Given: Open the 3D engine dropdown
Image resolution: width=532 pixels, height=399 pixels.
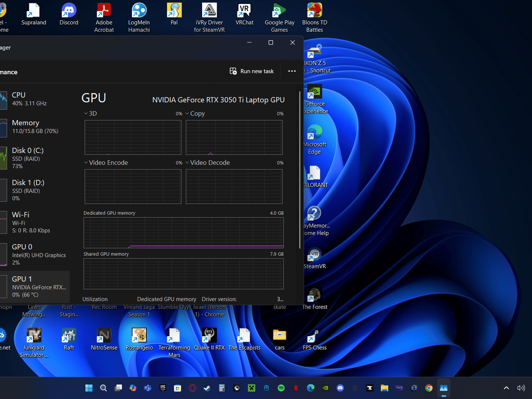Looking at the screenshot, I should [x=90, y=114].
